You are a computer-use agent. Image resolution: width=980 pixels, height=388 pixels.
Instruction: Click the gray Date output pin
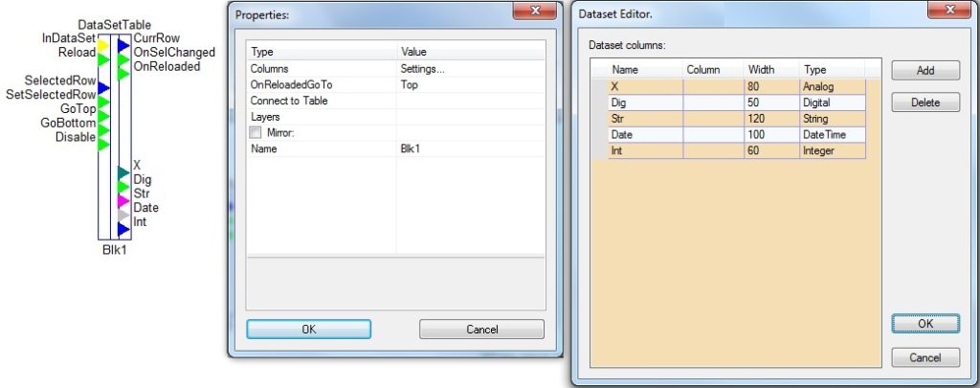click(x=123, y=216)
